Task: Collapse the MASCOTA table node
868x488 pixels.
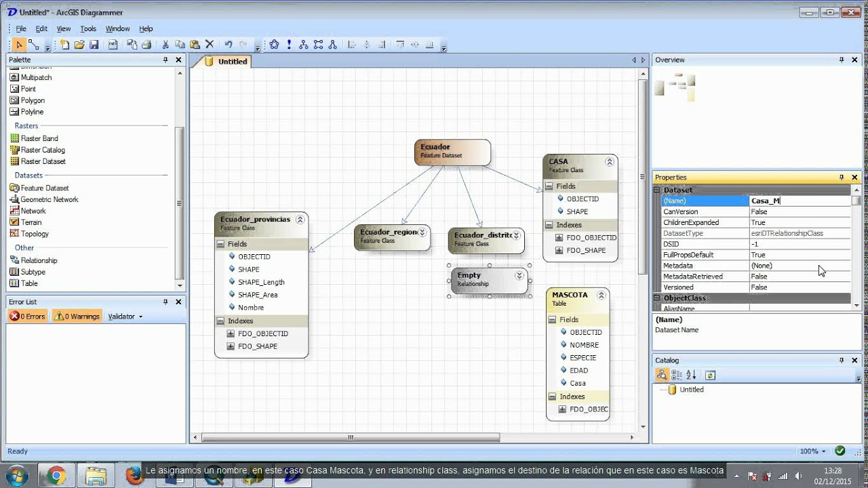Action: pos(601,295)
